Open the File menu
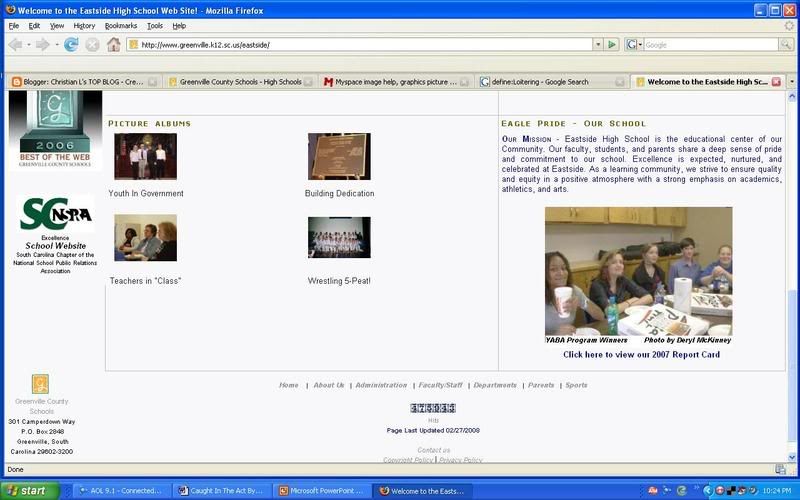The image size is (800, 500). (14, 26)
